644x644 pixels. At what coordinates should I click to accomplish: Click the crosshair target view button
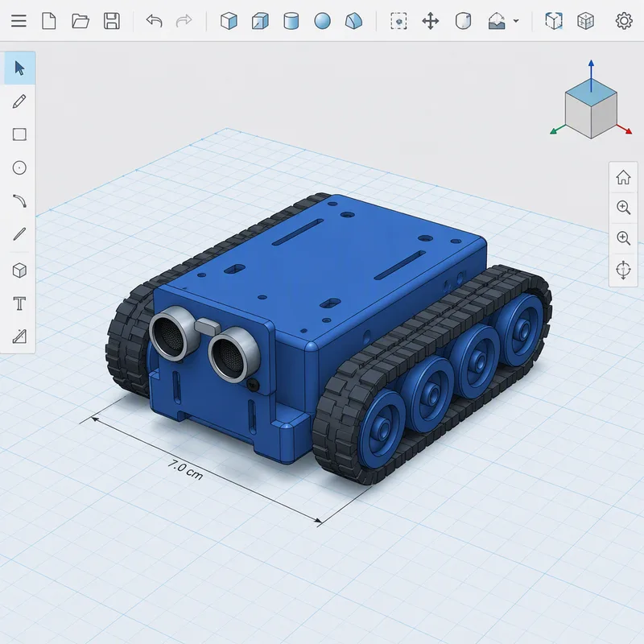623,270
